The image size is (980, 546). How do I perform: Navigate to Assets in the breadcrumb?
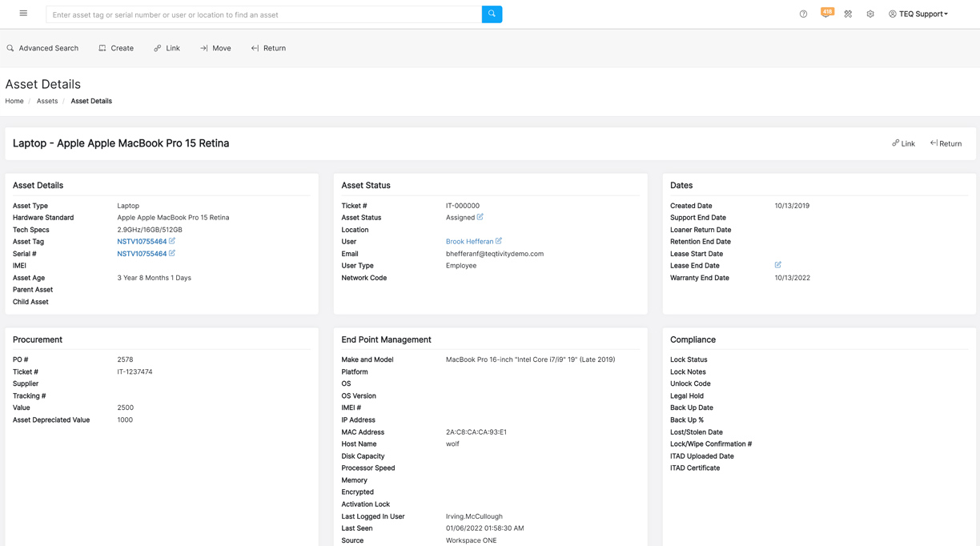(47, 101)
